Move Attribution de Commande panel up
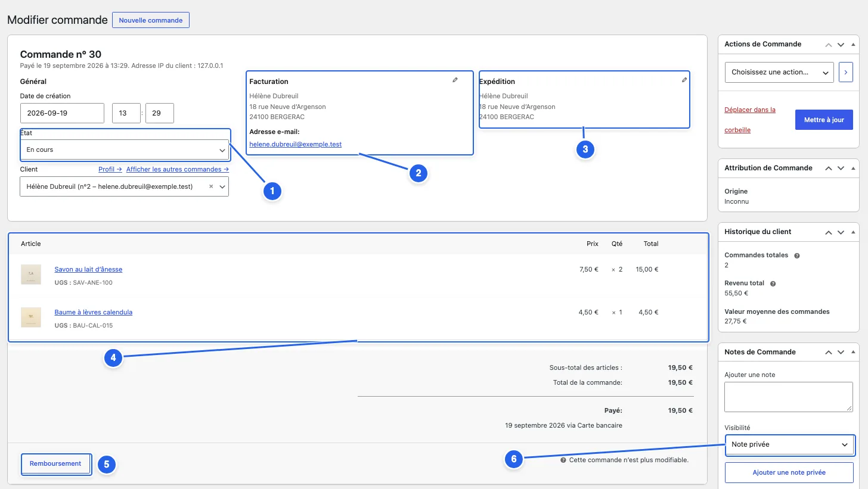 point(828,169)
